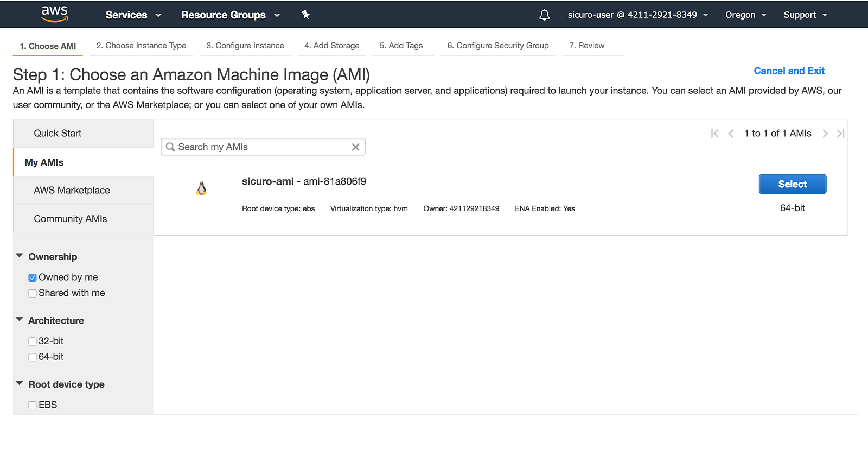The height and width of the screenshot is (455, 868).
Task: Uncheck the Owned by me checkbox
Action: (33, 277)
